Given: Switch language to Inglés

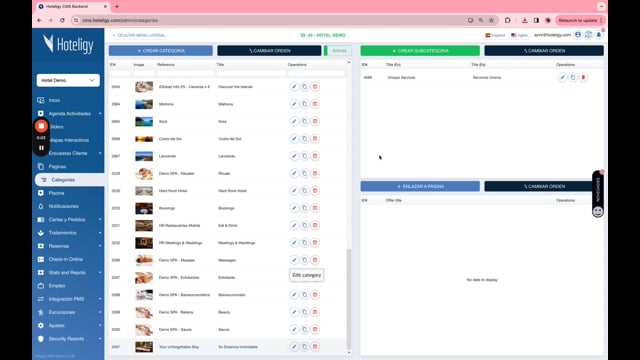Looking at the screenshot, I should coord(519,35).
